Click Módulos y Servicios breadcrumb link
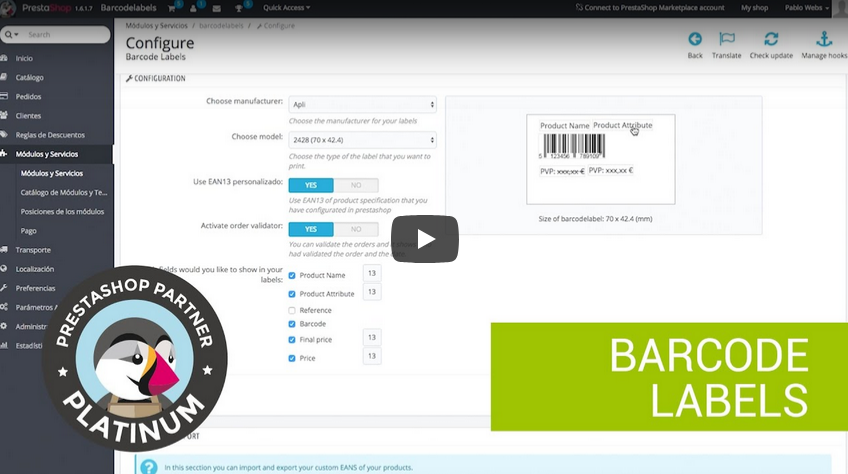The height and width of the screenshot is (474, 848). pos(156,26)
